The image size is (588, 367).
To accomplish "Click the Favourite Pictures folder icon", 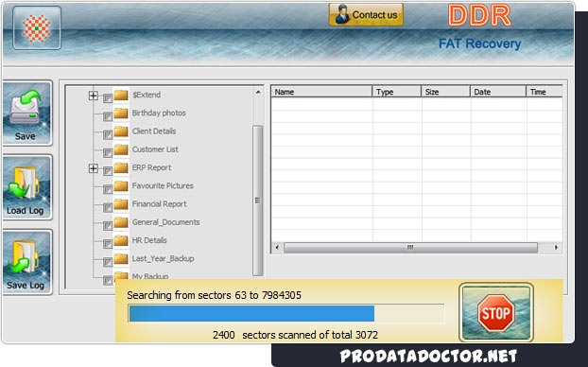I will (x=121, y=185).
